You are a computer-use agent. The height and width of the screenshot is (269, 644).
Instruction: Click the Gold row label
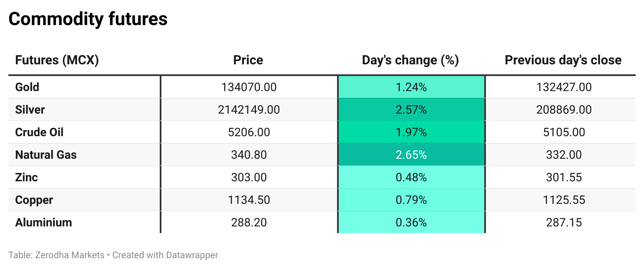click(x=27, y=87)
